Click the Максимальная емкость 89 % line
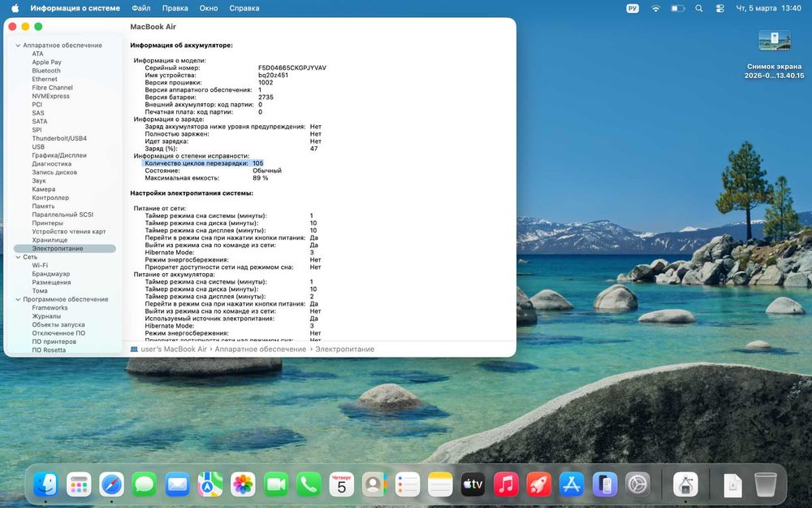 pos(206,178)
